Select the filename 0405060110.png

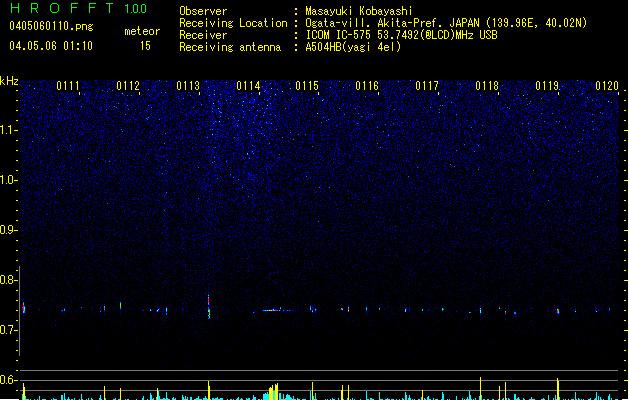51,26
